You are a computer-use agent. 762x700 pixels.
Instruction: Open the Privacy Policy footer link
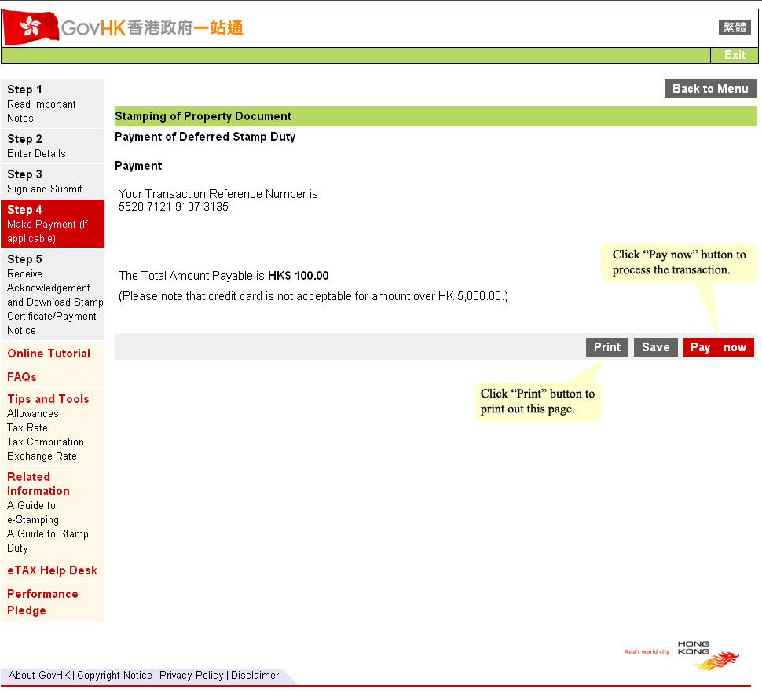191,676
